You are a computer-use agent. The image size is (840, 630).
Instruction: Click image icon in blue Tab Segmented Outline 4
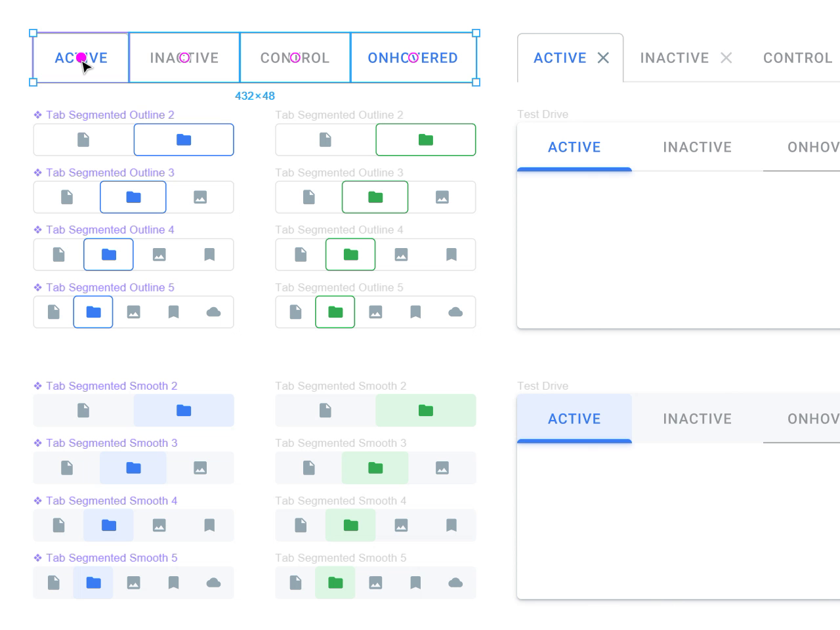(159, 255)
